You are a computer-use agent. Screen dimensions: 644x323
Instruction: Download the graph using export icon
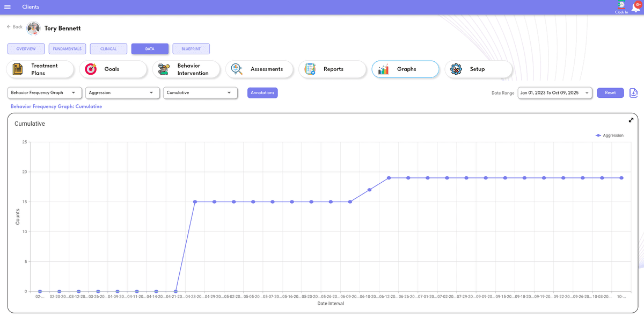point(633,93)
